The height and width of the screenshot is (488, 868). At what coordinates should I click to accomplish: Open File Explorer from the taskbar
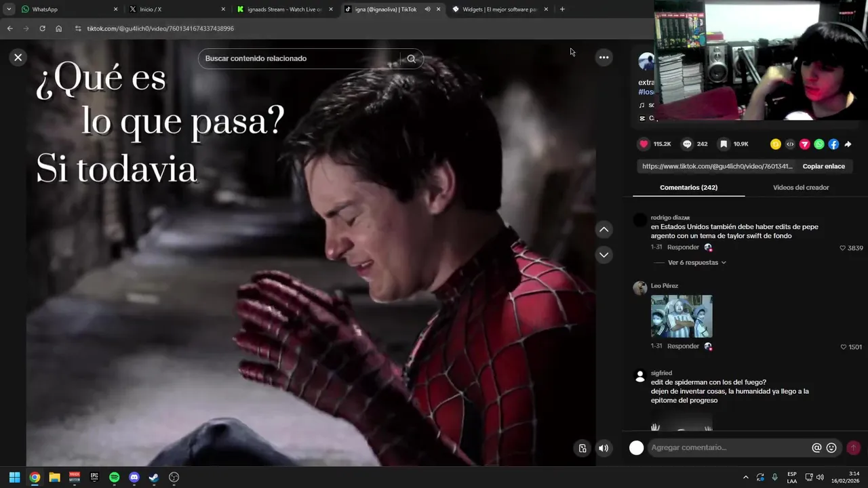click(x=54, y=477)
